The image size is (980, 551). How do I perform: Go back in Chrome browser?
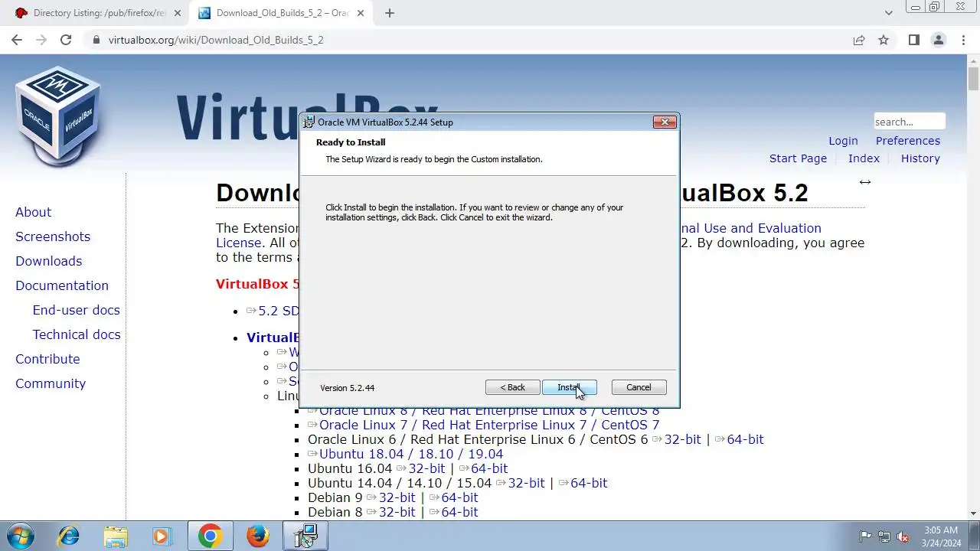coord(17,40)
